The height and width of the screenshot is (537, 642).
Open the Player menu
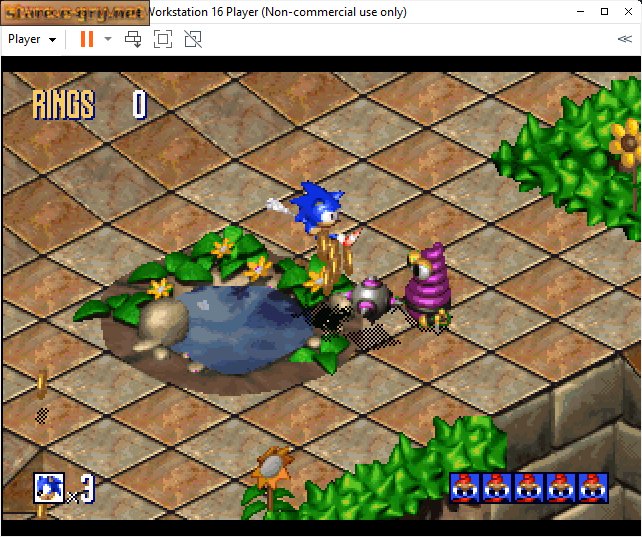32,39
